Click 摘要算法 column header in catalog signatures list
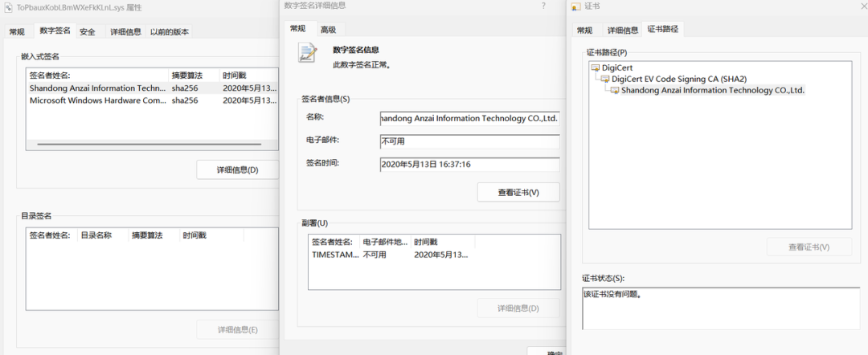 point(154,235)
